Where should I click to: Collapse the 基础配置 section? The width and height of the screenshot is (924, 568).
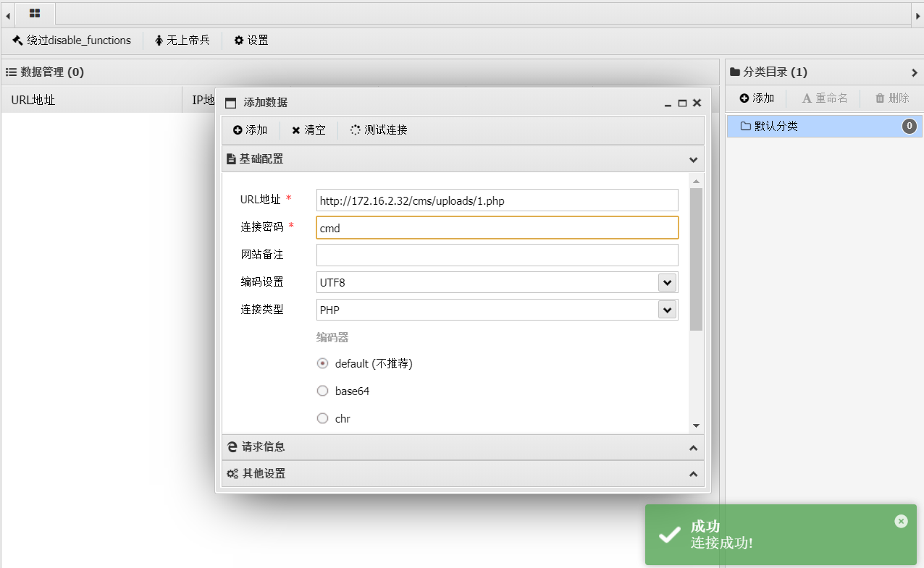tap(693, 159)
